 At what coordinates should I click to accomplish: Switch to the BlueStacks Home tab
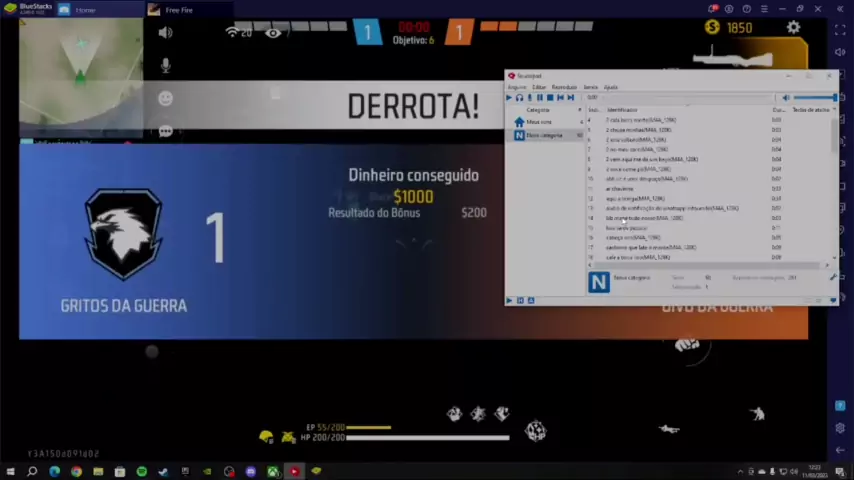[x=85, y=10]
